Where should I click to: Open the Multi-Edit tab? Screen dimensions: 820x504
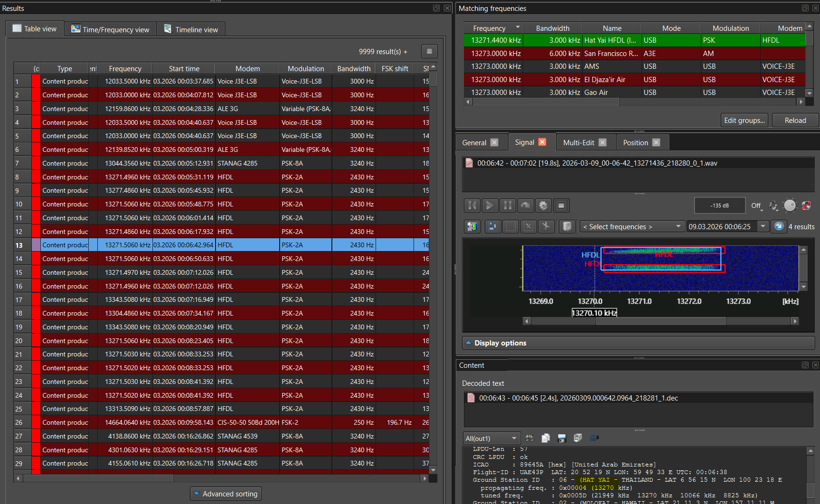point(578,142)
